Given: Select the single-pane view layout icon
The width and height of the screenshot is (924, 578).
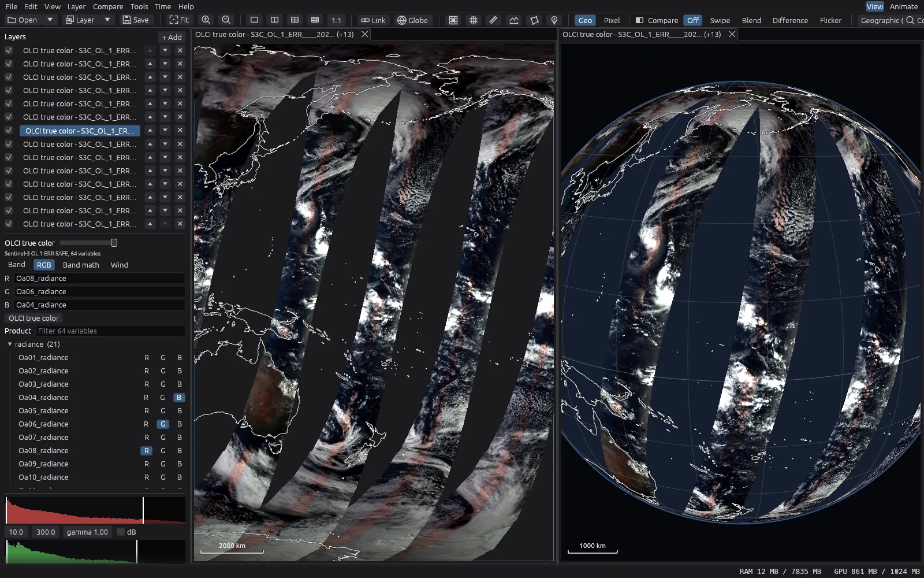Looking at the screenshot, I should (x=254, y=20).
